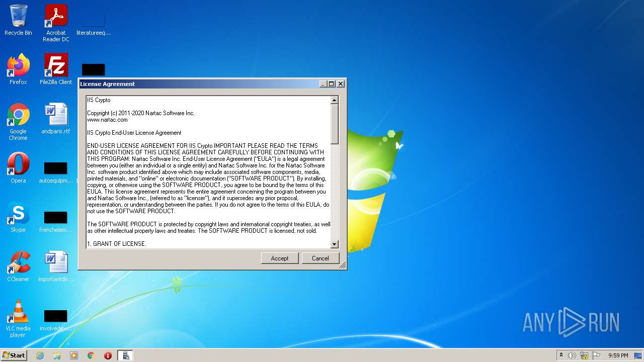The width and height of the screenshot is (644, 362).
Task: Close the License Agreement window
Action: click(x=341, y=84)
